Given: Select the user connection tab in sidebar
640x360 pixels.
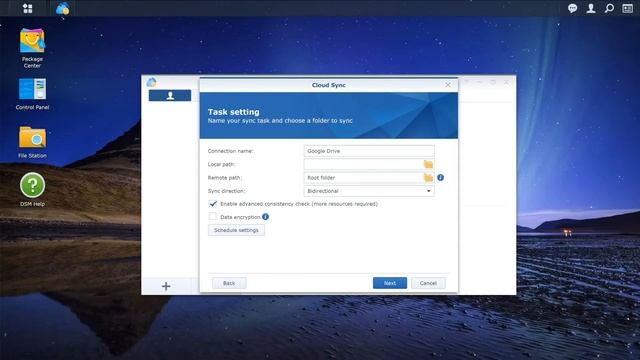Looking at the screenshot, I should (x=170, y=96).
